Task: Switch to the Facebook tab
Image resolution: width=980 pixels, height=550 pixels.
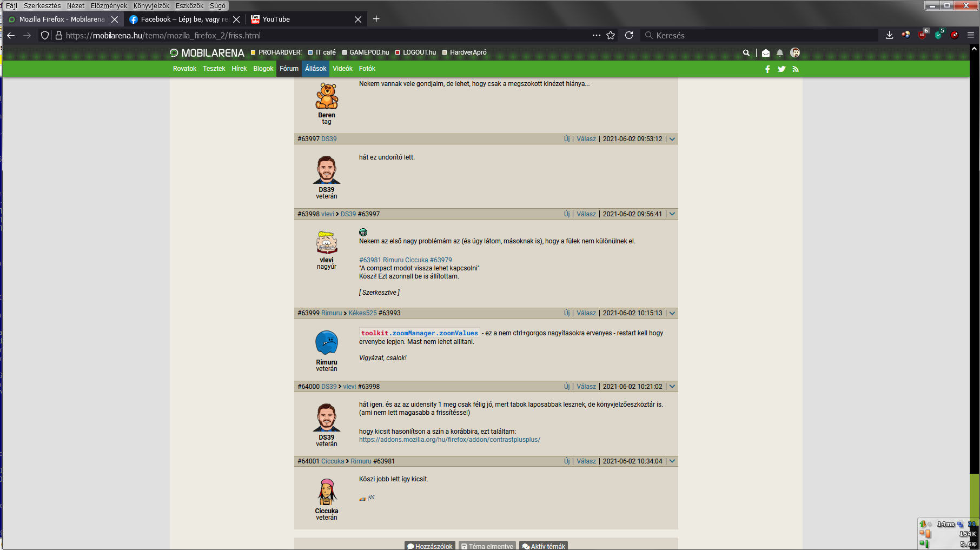Action: coord(184,19)
